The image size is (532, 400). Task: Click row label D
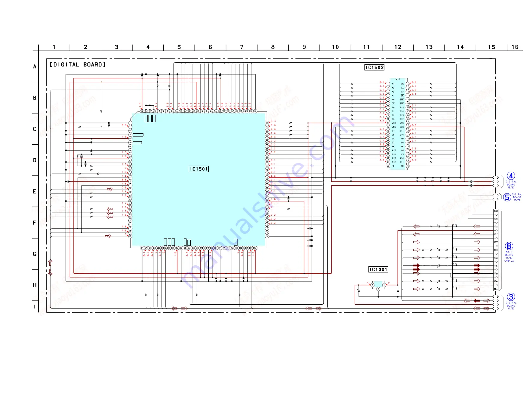35,160
